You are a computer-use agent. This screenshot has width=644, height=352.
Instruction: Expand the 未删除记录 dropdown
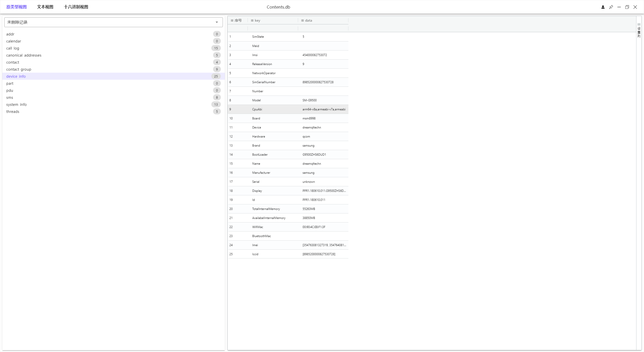click(217, 22)
